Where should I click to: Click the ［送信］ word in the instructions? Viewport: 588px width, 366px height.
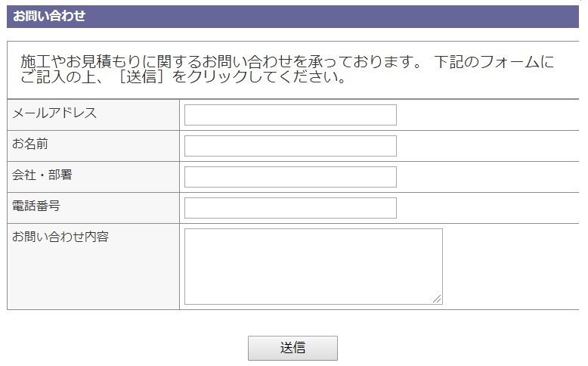tap(141, 76)
